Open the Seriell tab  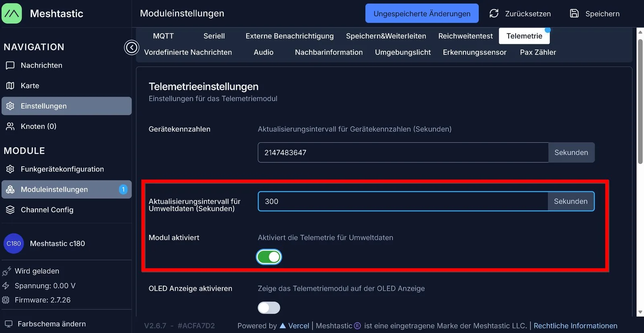[x=214, y=36]
